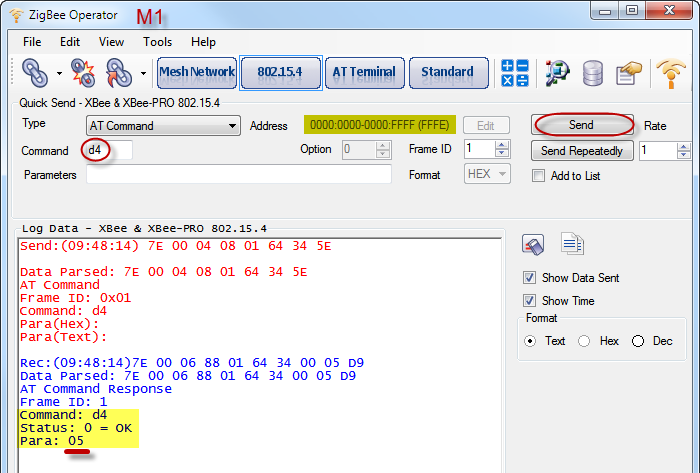Click the Option spinner field
Image resolution: width=700 pixels, height=473 pixels.
click(367, 150)
